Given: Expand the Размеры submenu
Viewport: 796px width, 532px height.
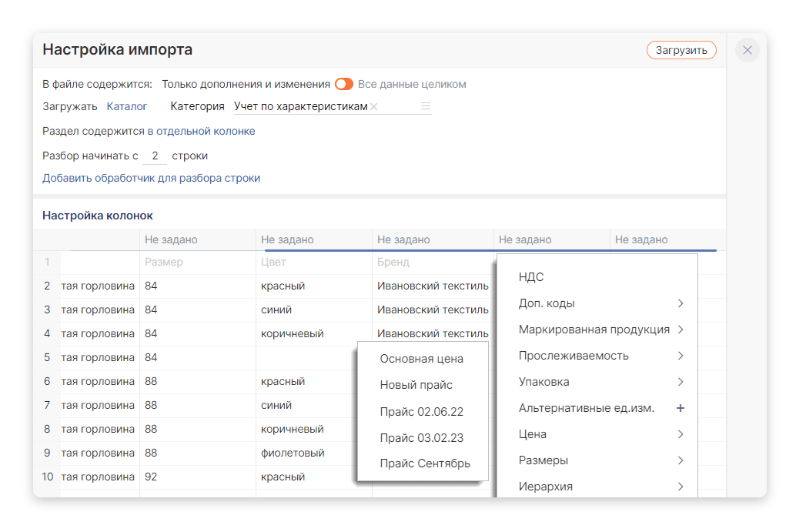Looking at the screenshot, I should 680,460.
